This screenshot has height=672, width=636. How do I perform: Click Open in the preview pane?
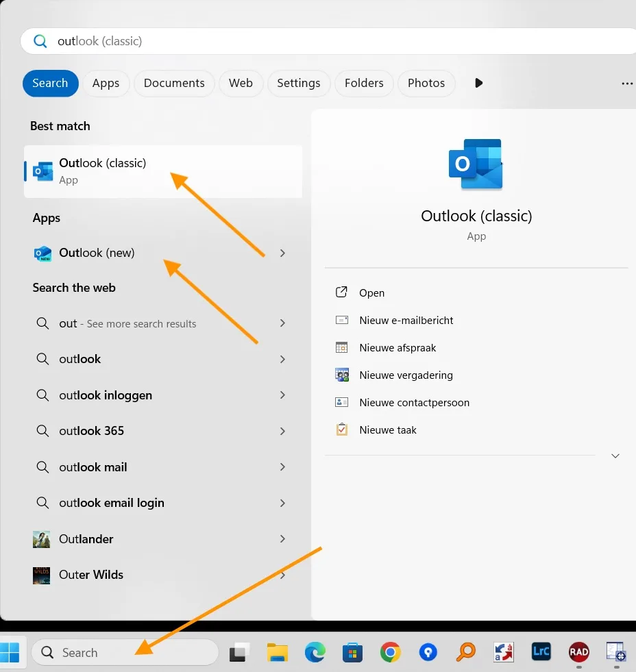pos(372,293)
